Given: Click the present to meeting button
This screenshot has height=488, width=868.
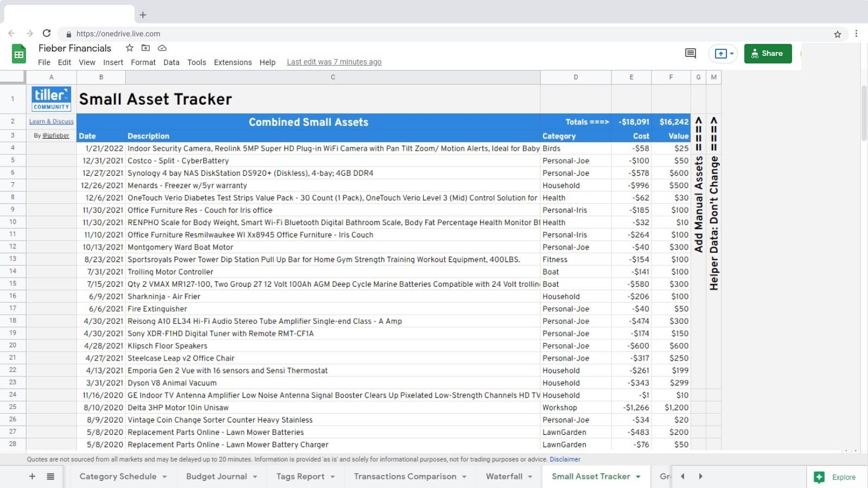Looking at the screenshot, I should [723, 54].
